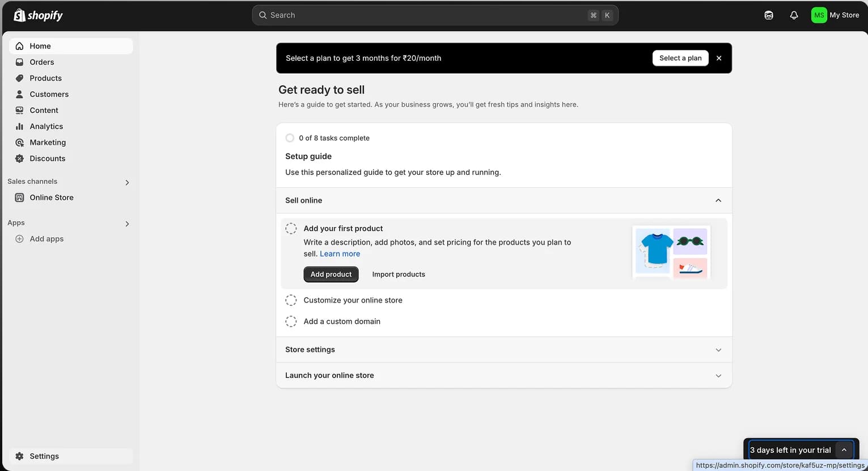Click the Shopify logo
This screenshot has width=868, height=471.
[x=38, y=15]
